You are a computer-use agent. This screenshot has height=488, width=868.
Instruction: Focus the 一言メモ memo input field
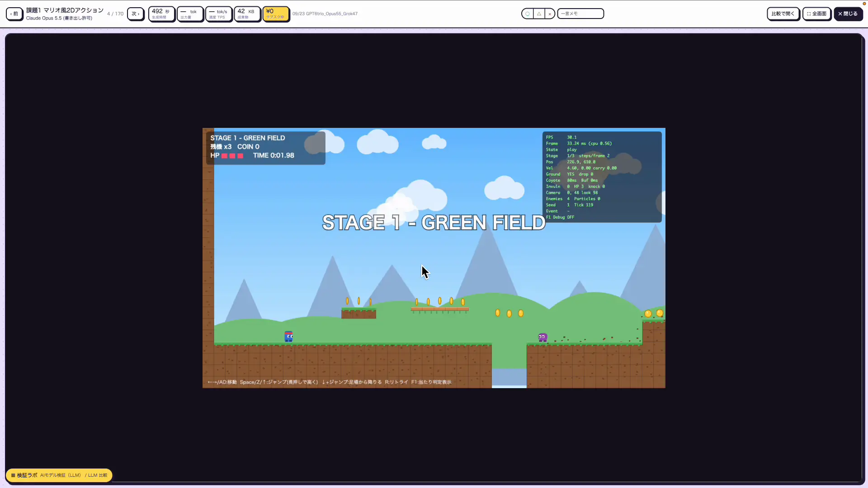pos(580,14)
